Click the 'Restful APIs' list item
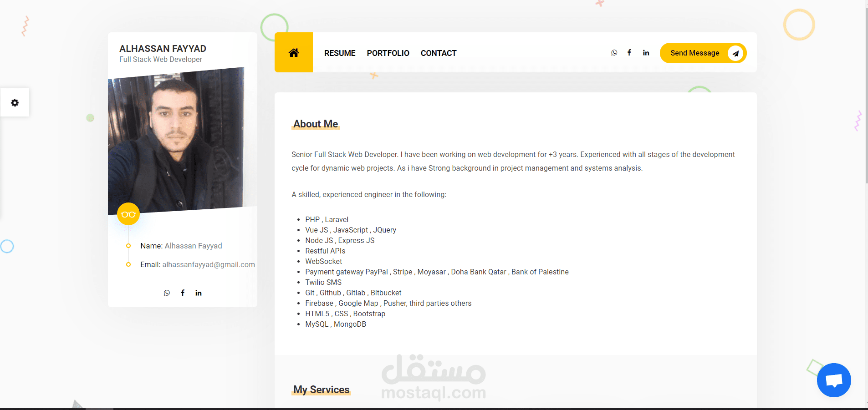 [325, 251]
